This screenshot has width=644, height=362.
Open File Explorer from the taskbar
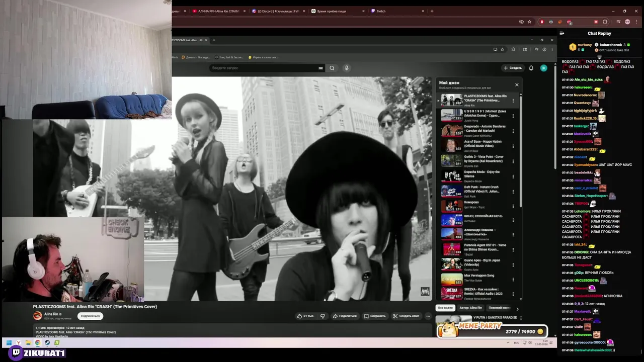pos(28,343)
